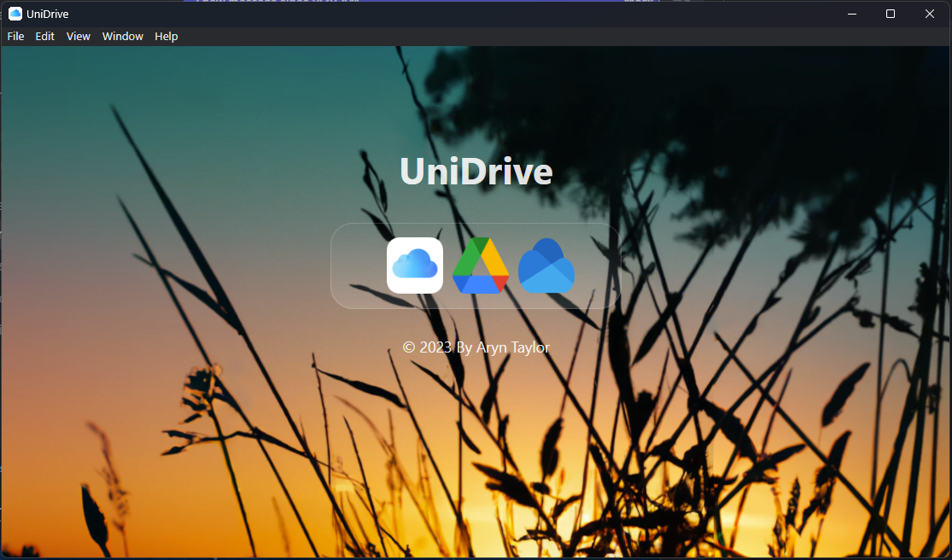
Task: Click the author name Aryn Taylor
Action: [x=512, y=347]
